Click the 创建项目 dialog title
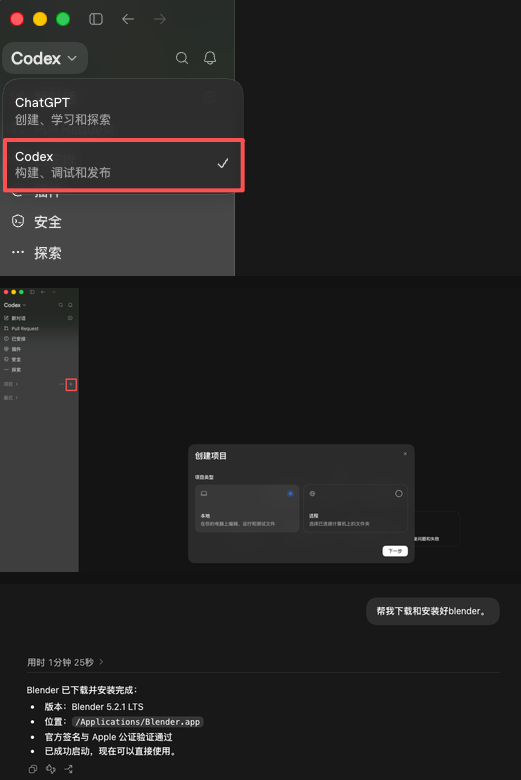This screenshot has height=780, width=521. point(210,456)
